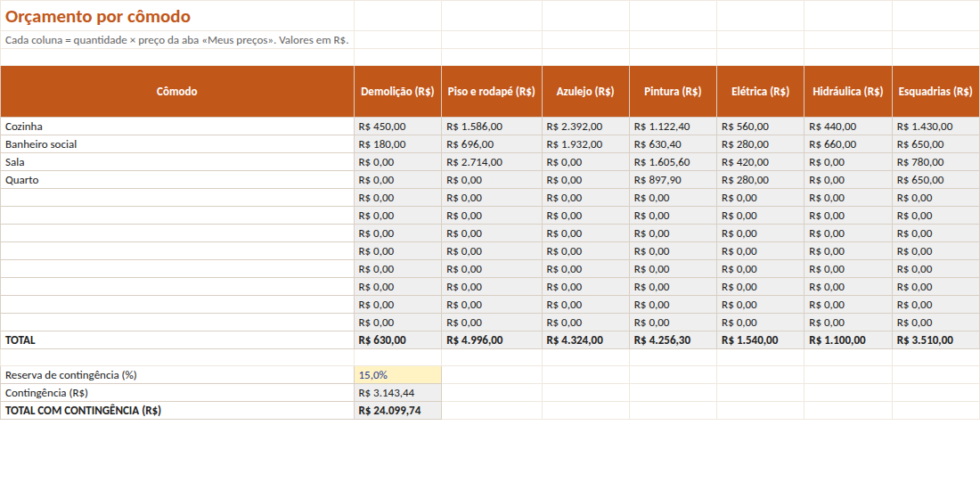This screenshot has height=499, width=980.
Task: Select the 'Cômodo' column header
Action: click(x=177, y=91)
